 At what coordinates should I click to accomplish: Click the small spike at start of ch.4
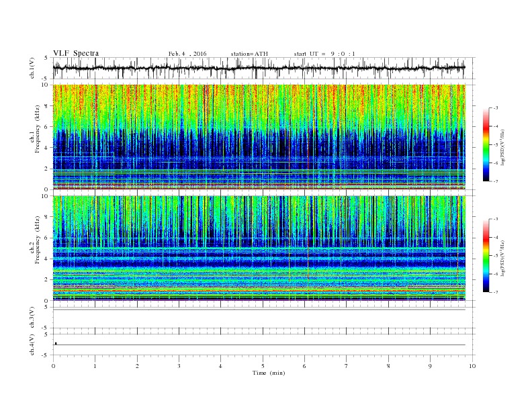point(56,343)
